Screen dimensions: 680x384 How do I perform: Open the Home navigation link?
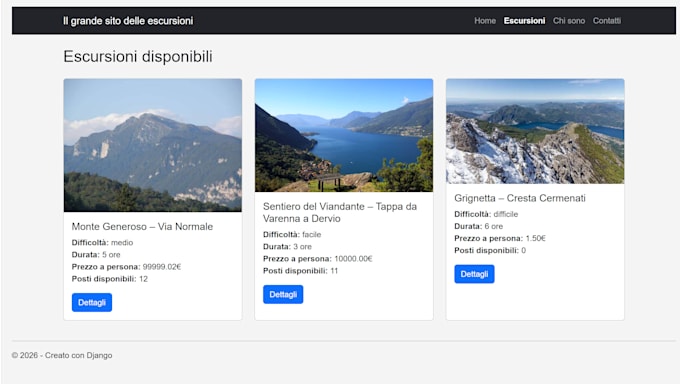coord(485,21)
